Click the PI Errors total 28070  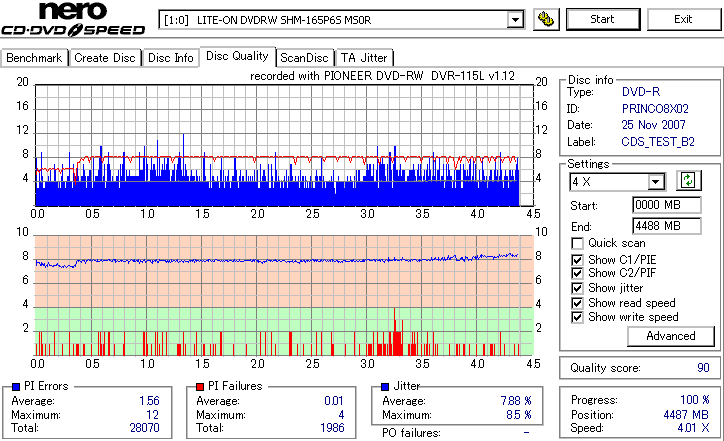coord(145,428)
